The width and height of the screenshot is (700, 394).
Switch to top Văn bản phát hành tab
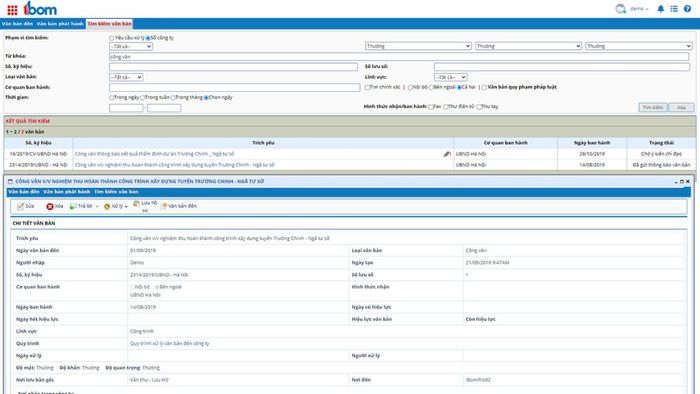(x=60, y=24)
